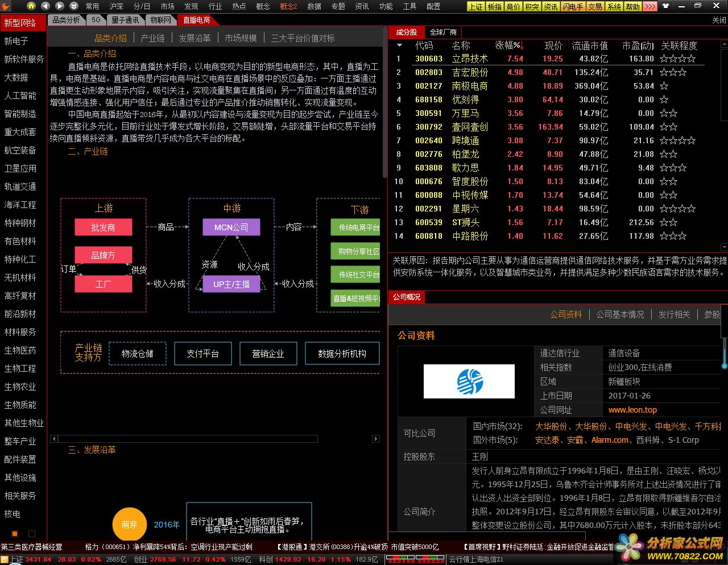Open the 沪深 menu
Screen dimensions: 728x565
pyautogui.click(x=116, y=6)
